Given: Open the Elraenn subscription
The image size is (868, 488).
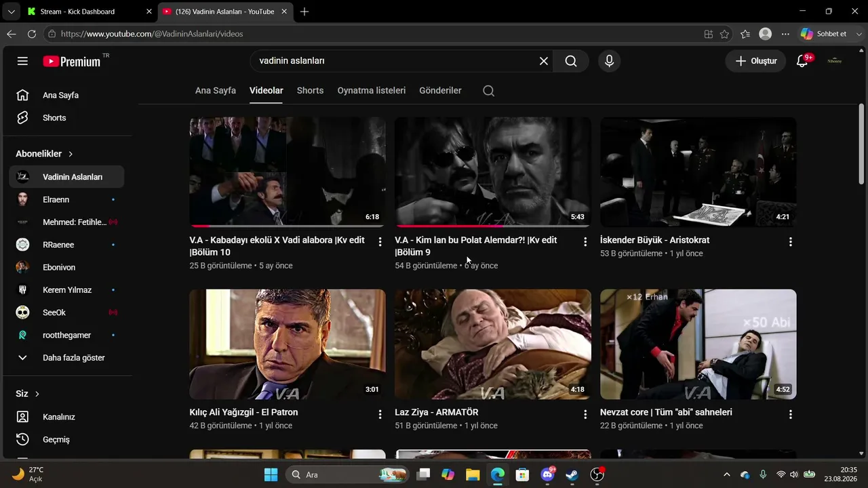Looking at the screenshot, I should [x=66, y=200].
